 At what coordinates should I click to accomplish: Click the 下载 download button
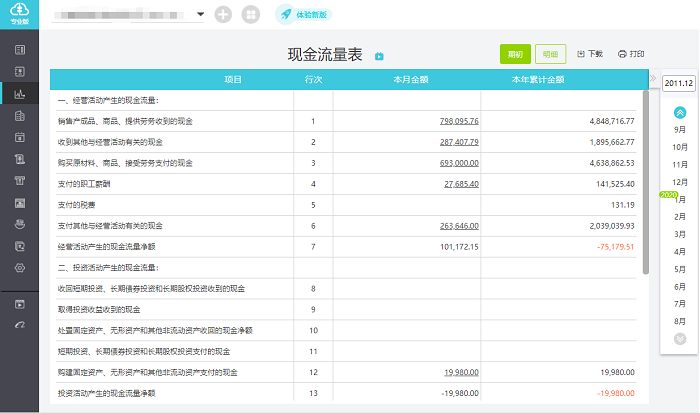(590, 54)
